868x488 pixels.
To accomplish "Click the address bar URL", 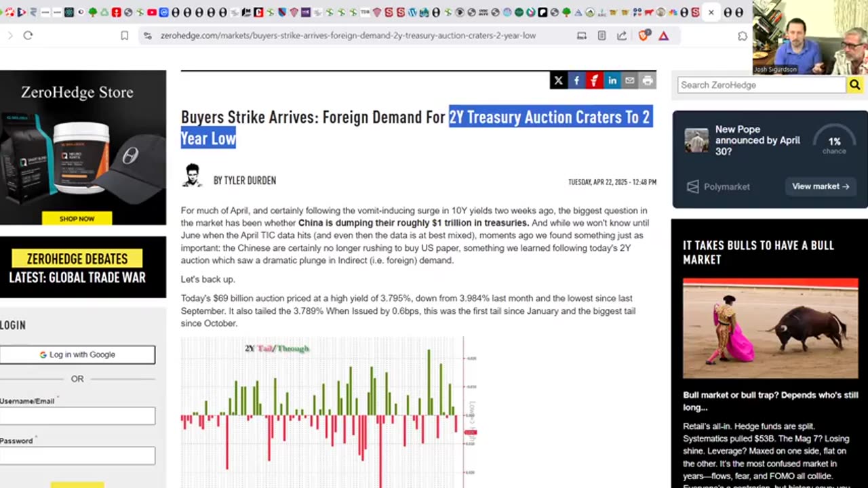I will coord(348,35).
